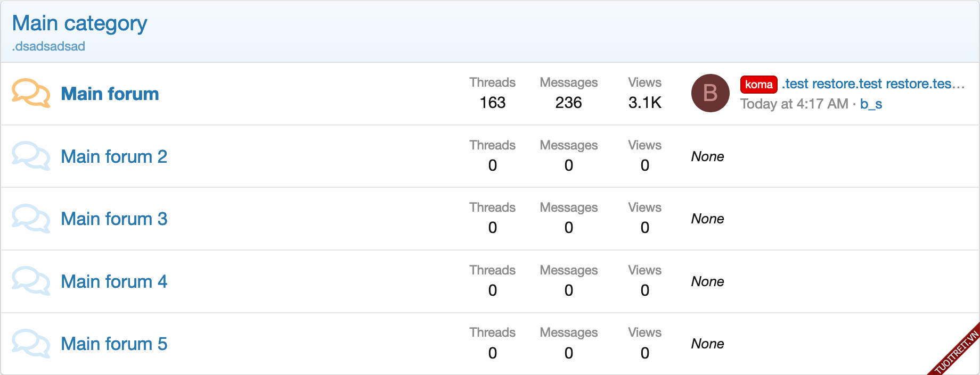Visit profile of user b_s

(x=871, y=104)
